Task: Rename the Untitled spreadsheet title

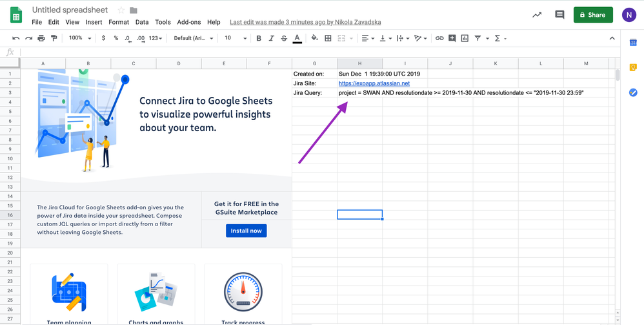Action: pos(70,10)
